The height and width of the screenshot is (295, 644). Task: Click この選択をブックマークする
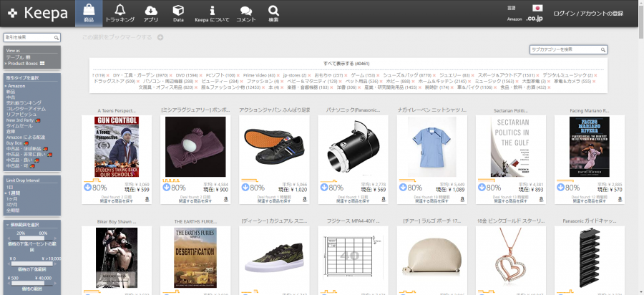coord(117,37)
